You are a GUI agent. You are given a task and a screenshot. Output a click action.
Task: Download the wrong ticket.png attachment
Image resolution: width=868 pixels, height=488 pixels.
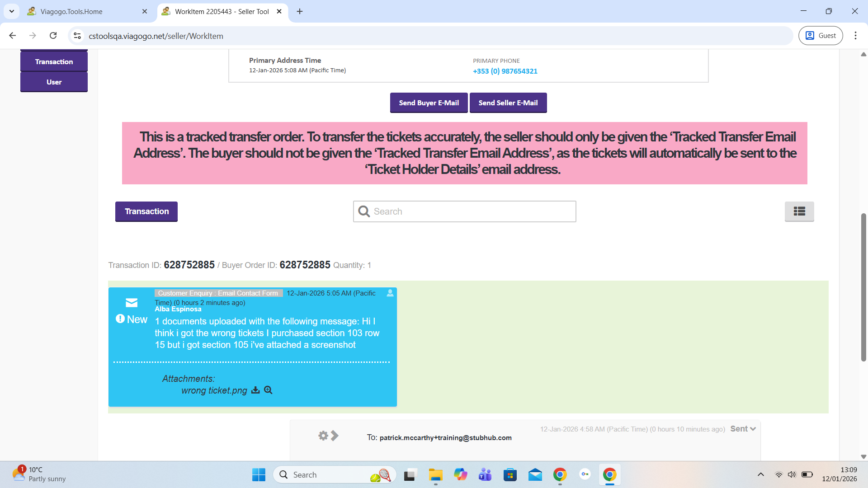click(x=255, y=390)
